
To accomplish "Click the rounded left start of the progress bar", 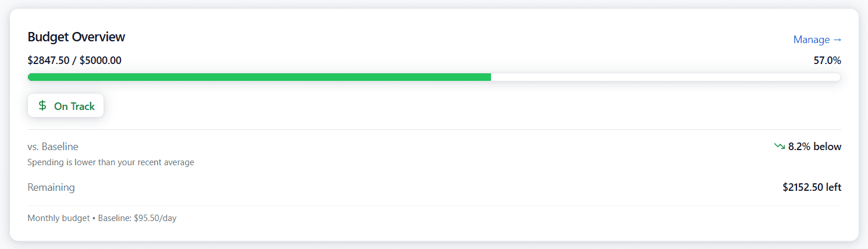I will coord(30,77).
